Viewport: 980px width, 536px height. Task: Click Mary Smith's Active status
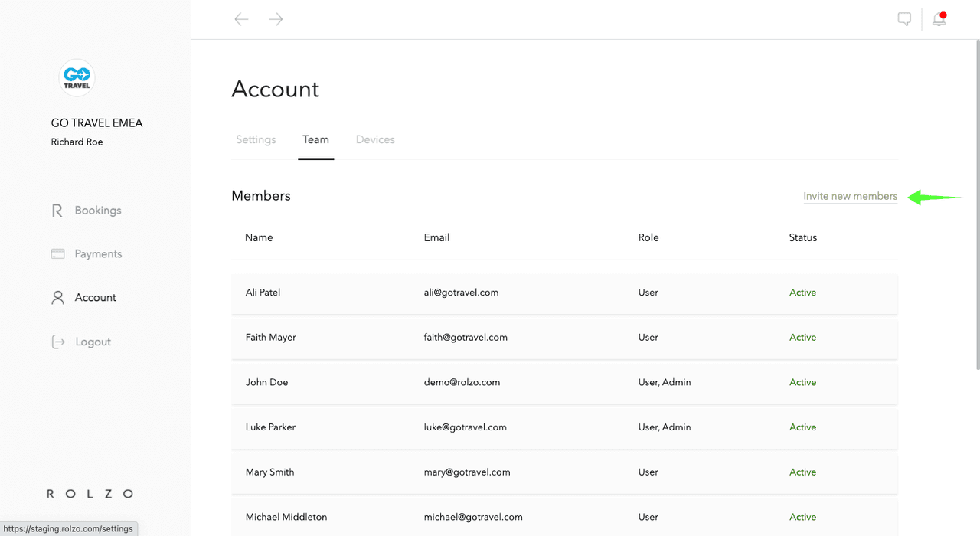tap(802, 472)
